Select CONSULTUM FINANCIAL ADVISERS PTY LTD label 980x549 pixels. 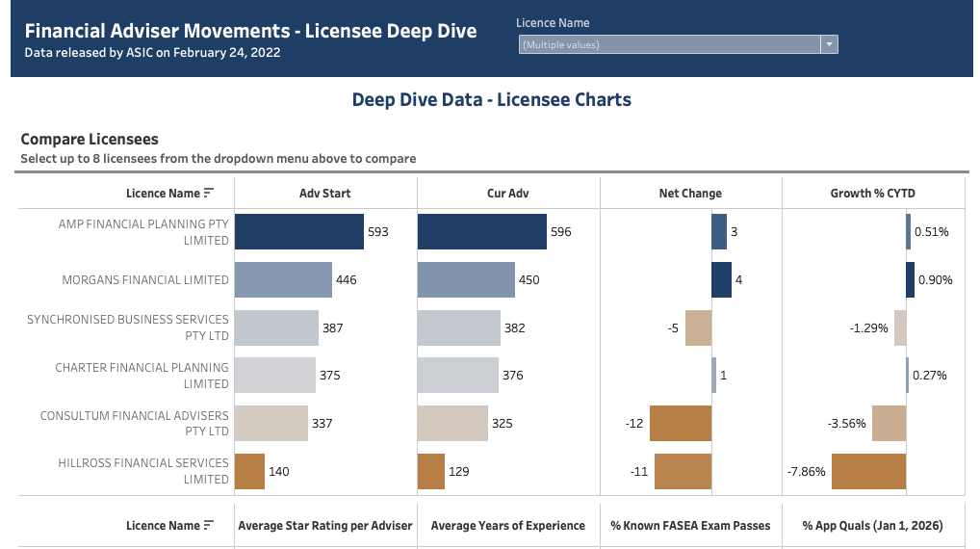pos(135,424)
